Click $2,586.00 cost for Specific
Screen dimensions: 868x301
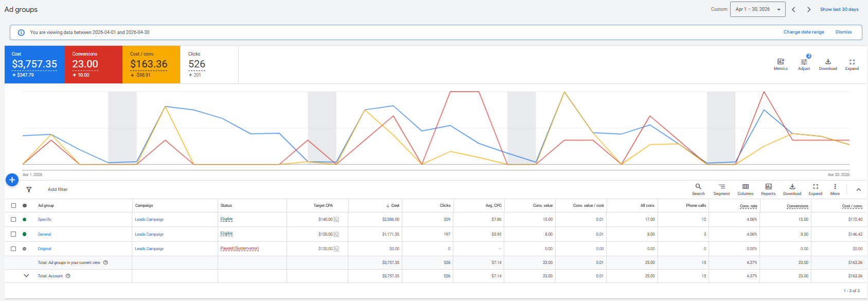(391, 219)
